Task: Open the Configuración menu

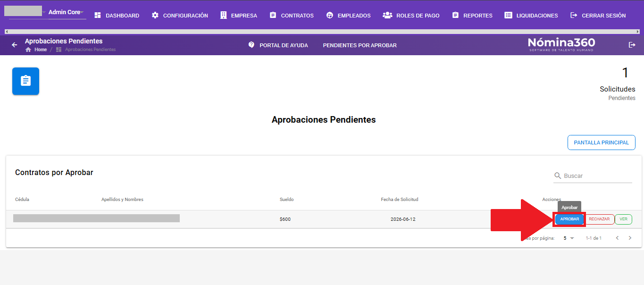Action: pos(180,16)
